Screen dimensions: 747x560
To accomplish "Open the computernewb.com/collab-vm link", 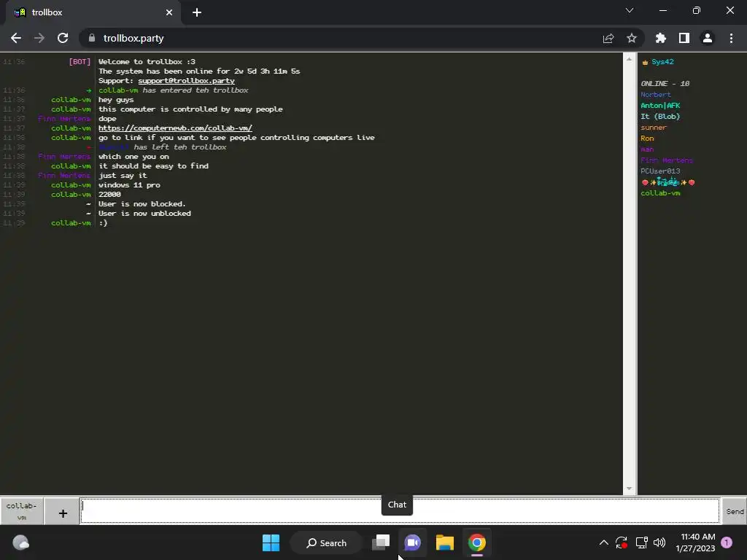I will (x=175, y=128).
